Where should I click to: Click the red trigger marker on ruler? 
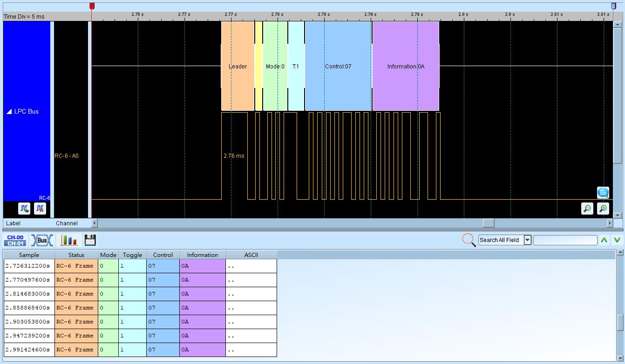click(x=92, y=6)
